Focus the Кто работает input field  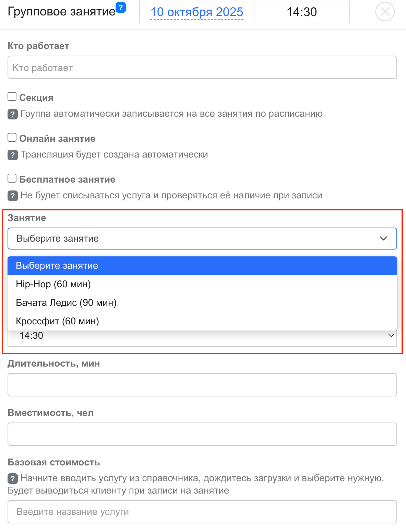click(202, 68)
